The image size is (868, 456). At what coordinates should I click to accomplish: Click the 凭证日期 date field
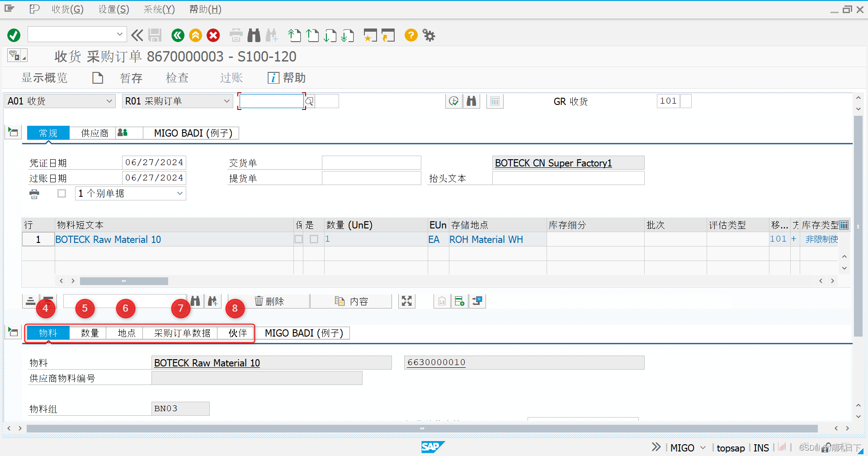pyautogui.click(x=154, y=162)
